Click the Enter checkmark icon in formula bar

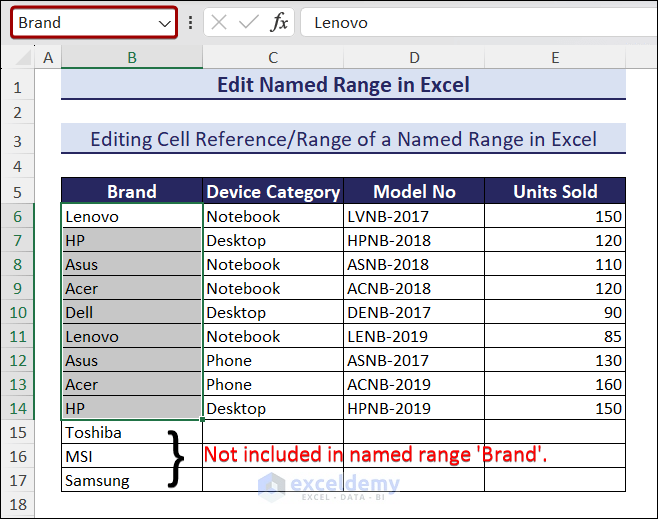249,23
